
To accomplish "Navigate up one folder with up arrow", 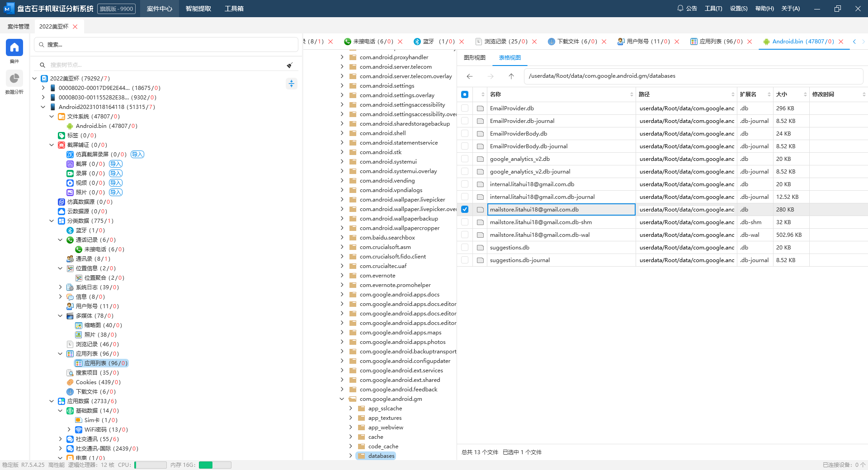I will (x=511, y=76).
